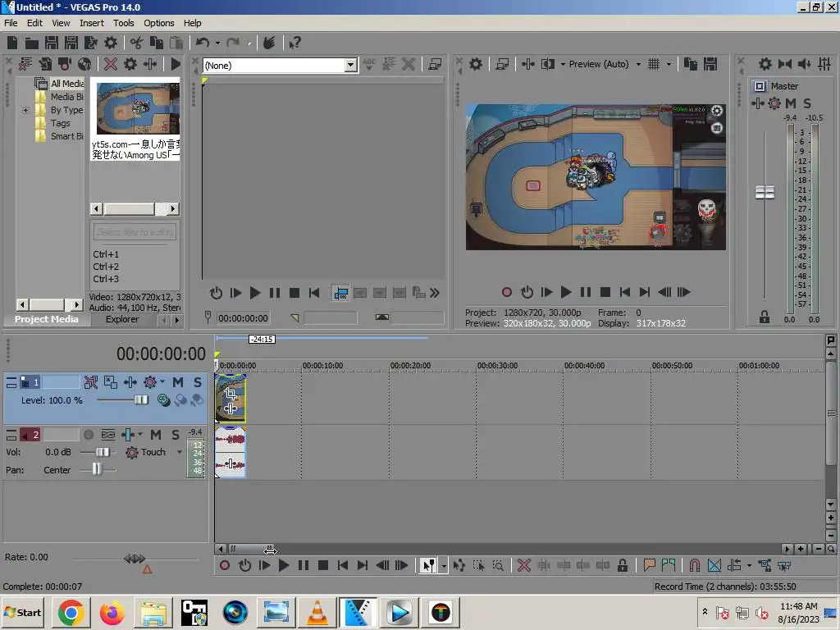Viewport: 840px width, 630px height.
Task: Open What's This help icon
Action: coord(294,43)
